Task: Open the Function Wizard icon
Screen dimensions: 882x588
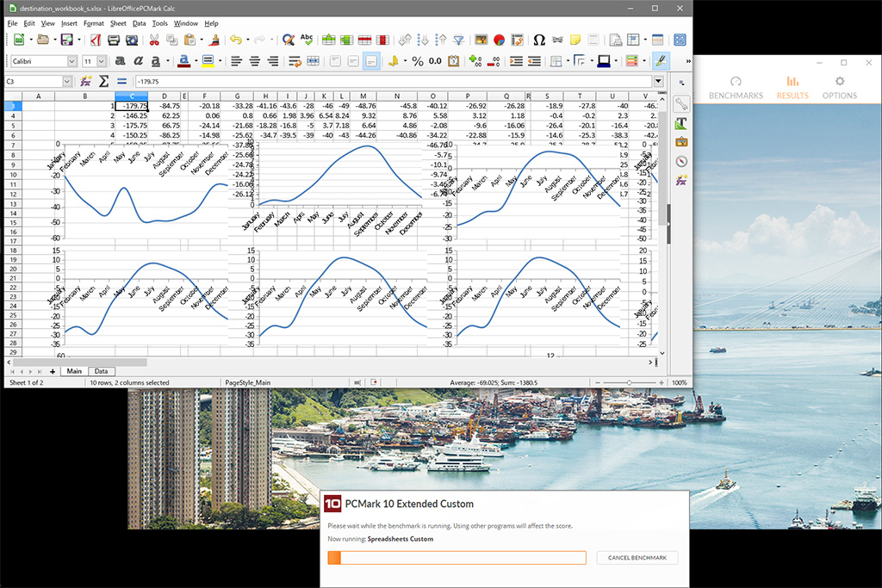Action: pyautogui.click(x=85, y=82)
